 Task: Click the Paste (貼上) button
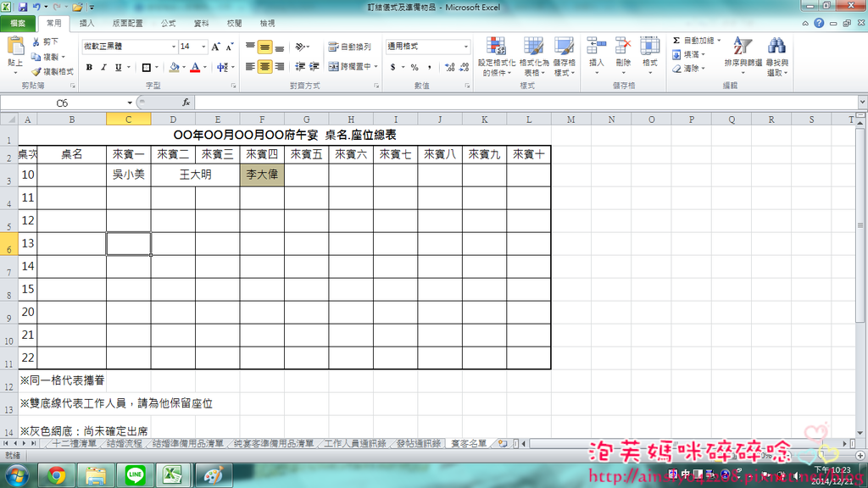[x=14, y=54]
